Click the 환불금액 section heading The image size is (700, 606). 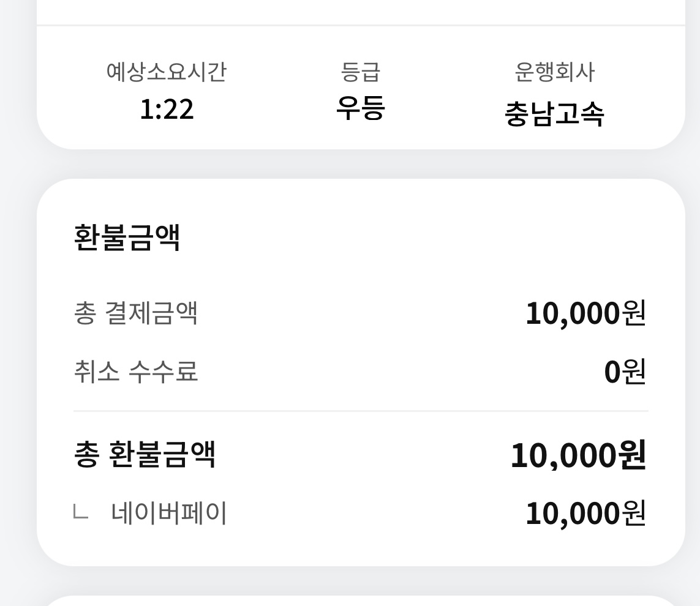pyautogui.click(x=127, y=238)
